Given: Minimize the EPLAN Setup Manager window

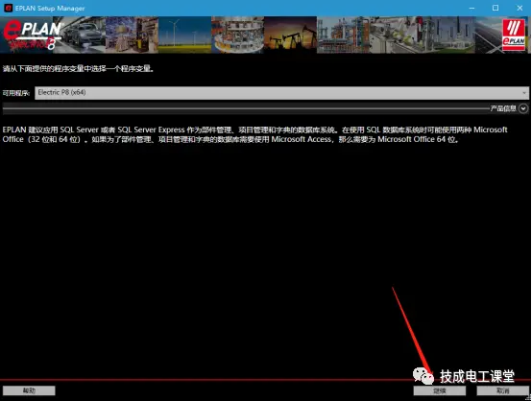Looking at the screenshot, I should coord(472,8).
